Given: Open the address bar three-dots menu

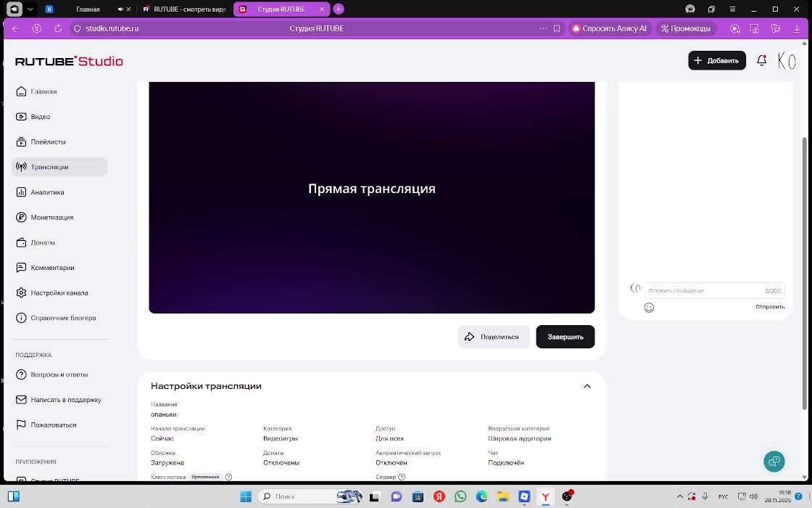Looking at the screenshot, I should (x=543, y=28).
